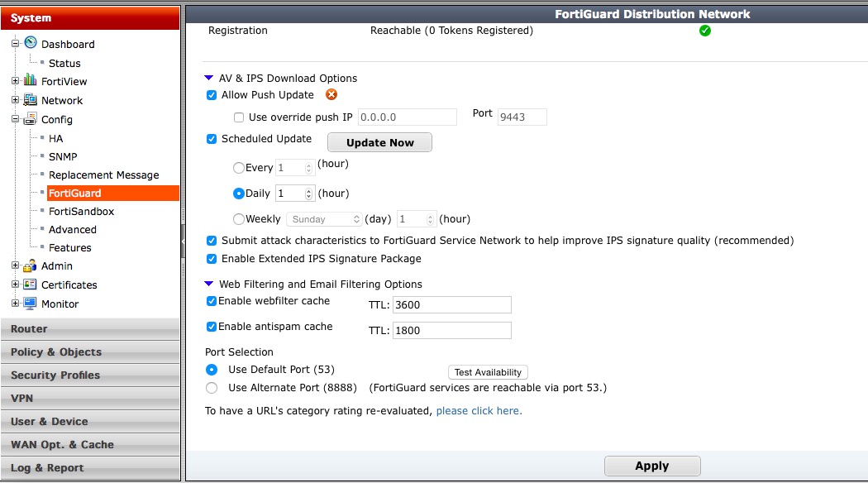Collapse AV & IPS Download Options section
868x483 pixels.
point(209,78)
